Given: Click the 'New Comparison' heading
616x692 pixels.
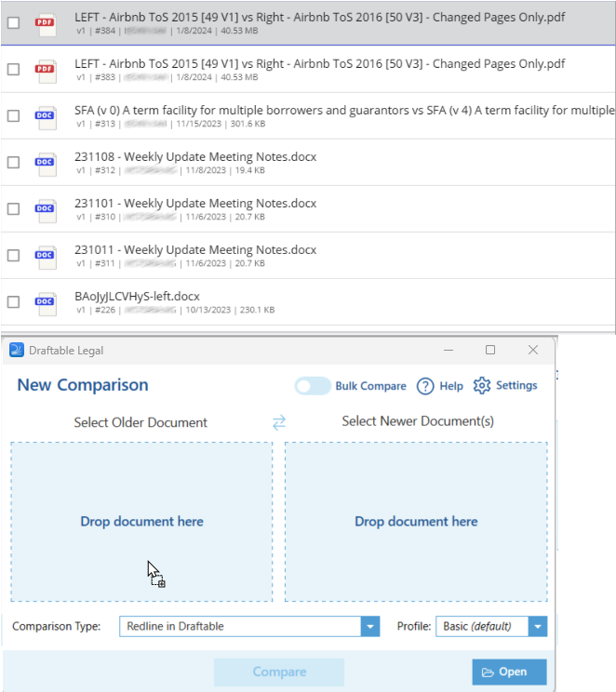Looking at the screenshot, I should (83, 385).
